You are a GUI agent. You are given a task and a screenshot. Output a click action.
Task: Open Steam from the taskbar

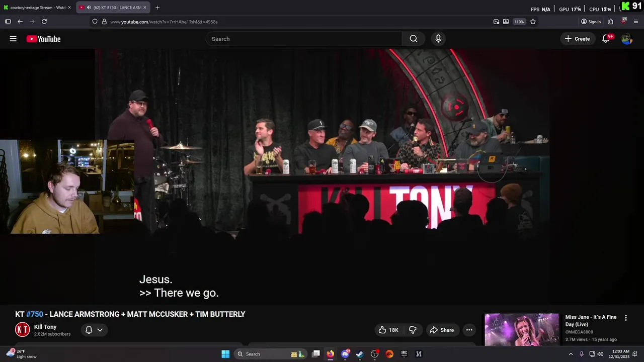pyautogui.click(x=360, y=354)
